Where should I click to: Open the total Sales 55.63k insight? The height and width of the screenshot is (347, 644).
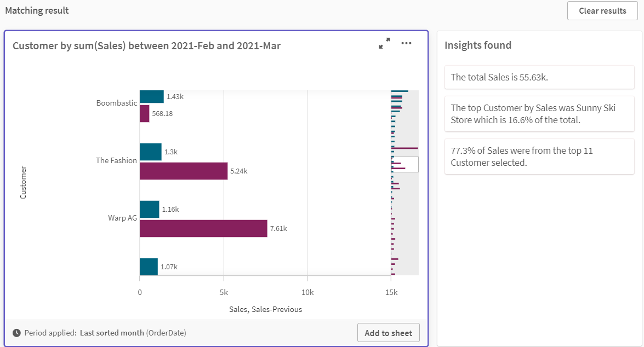coord(539,77)
